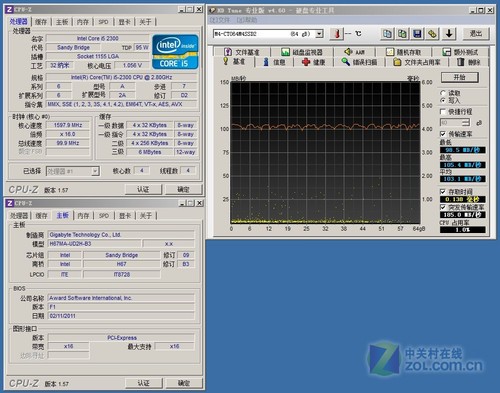The height and width of the screenshot is (393, 500).
Task: Select 主板 tab in top CPU-Z window
Action: click(x=62, y=22)
